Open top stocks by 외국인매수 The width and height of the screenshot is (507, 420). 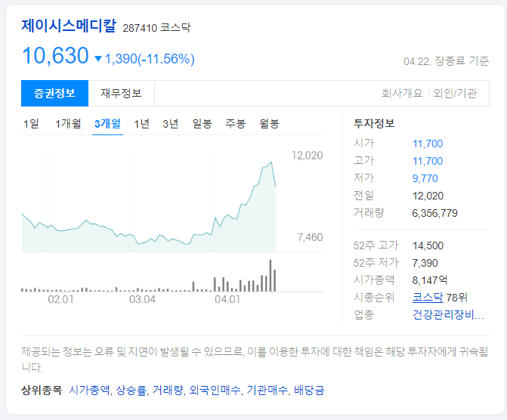(215, 390)
